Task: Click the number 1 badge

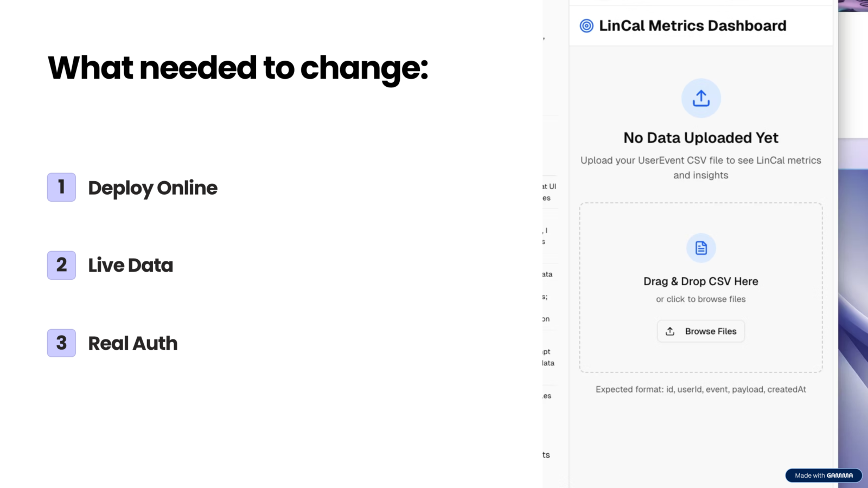Action: tap(61, 187)
